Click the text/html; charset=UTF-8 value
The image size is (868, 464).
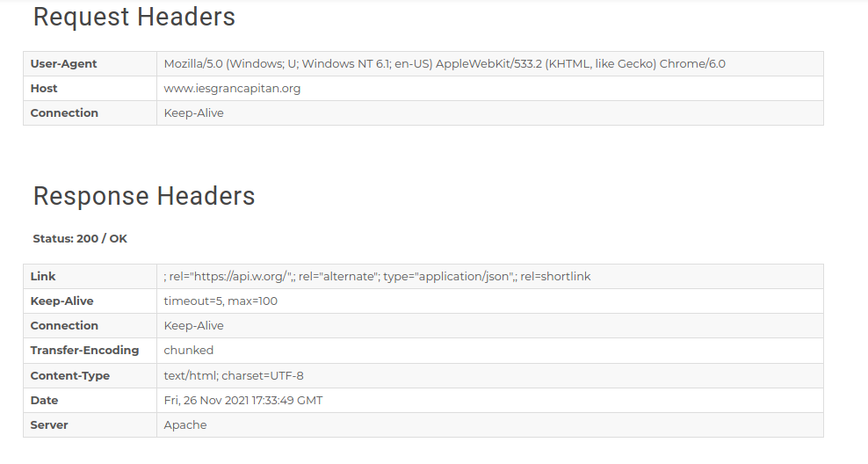(x=234, y=375)
